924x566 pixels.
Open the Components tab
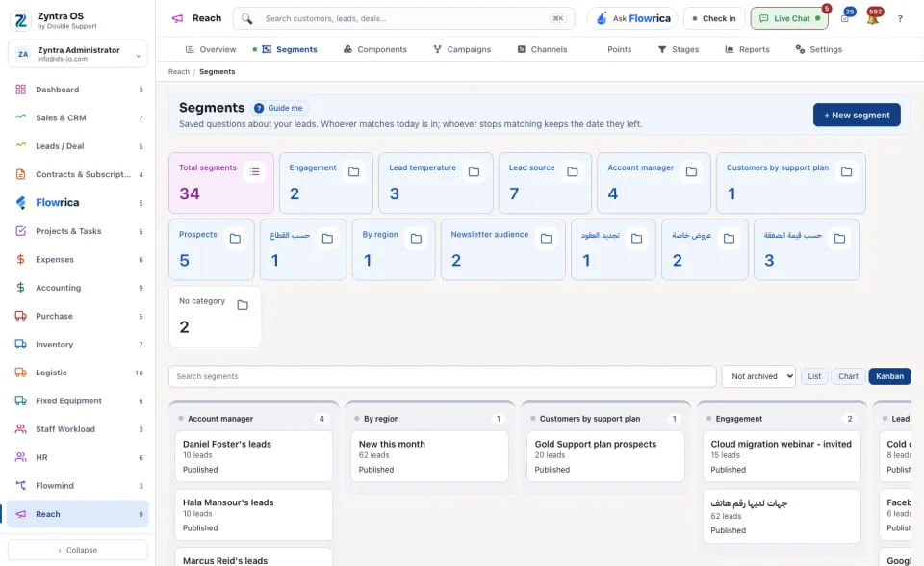375,49
